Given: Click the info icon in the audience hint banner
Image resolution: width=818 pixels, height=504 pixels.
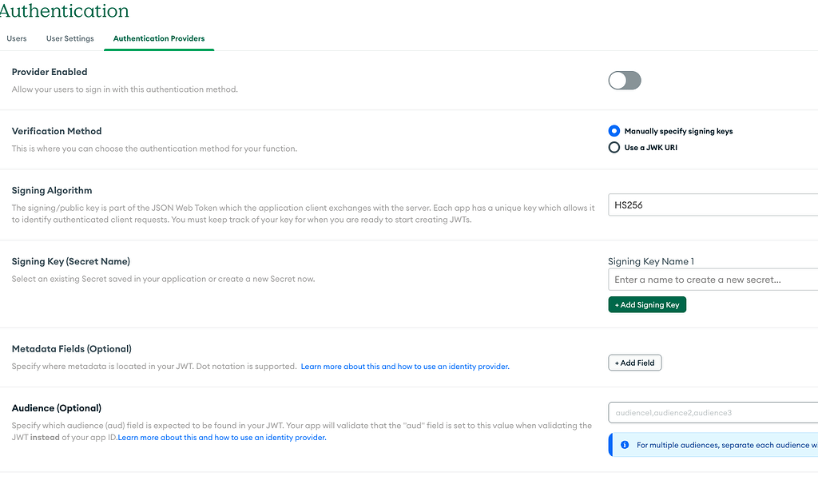Looking at the screenshot, I should (625, 445).
